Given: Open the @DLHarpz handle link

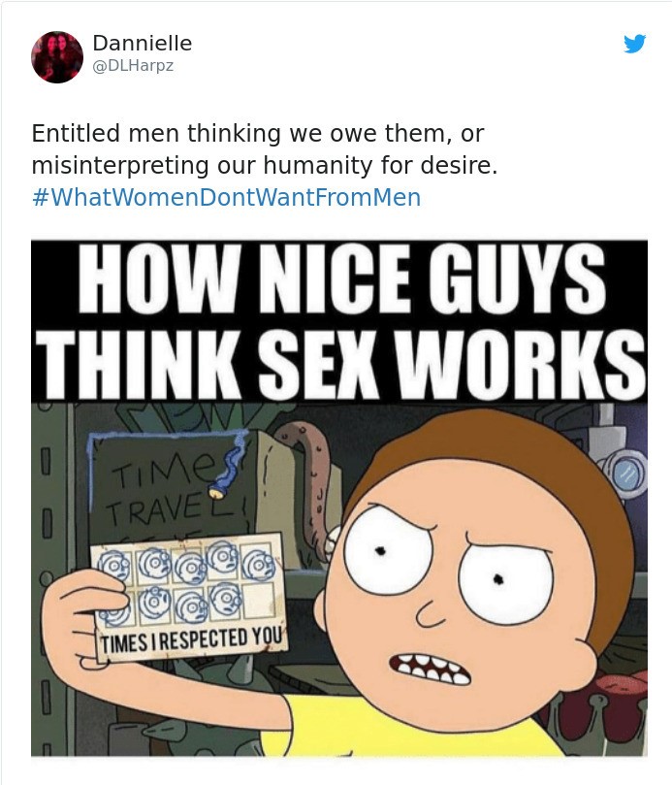Looking at the screenshot, I should [x=133, y=66].
